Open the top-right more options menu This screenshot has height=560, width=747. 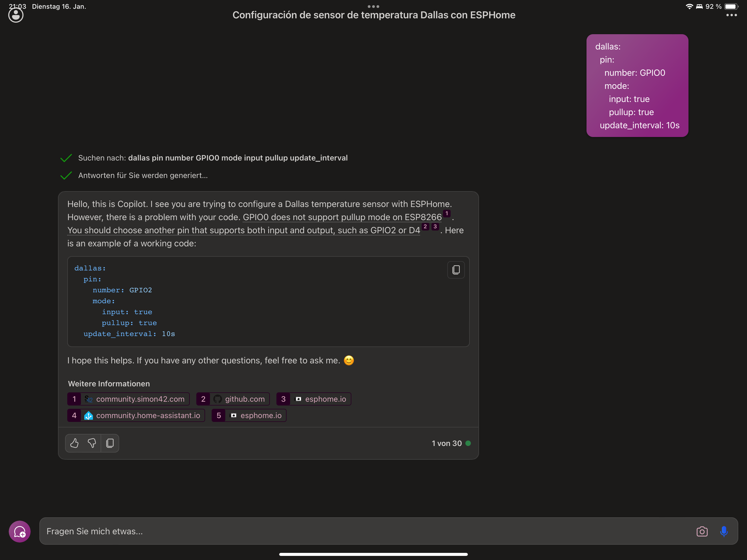[x=731, y=15]
